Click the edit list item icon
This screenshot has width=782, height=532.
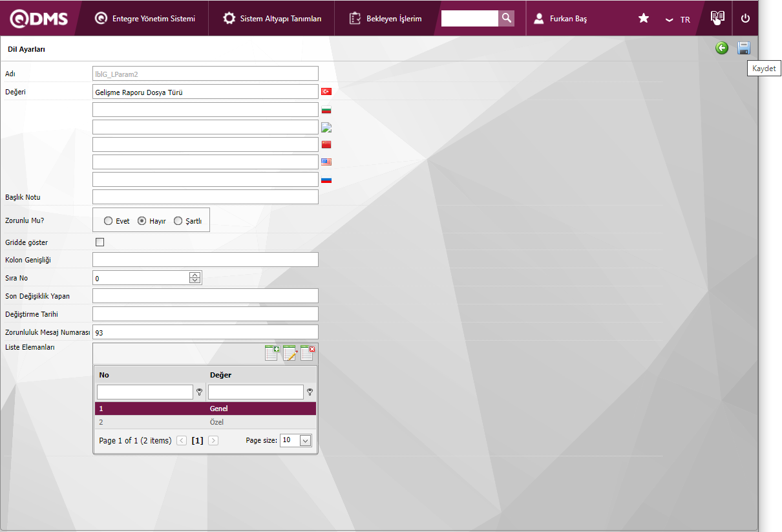tap(290, 353)
